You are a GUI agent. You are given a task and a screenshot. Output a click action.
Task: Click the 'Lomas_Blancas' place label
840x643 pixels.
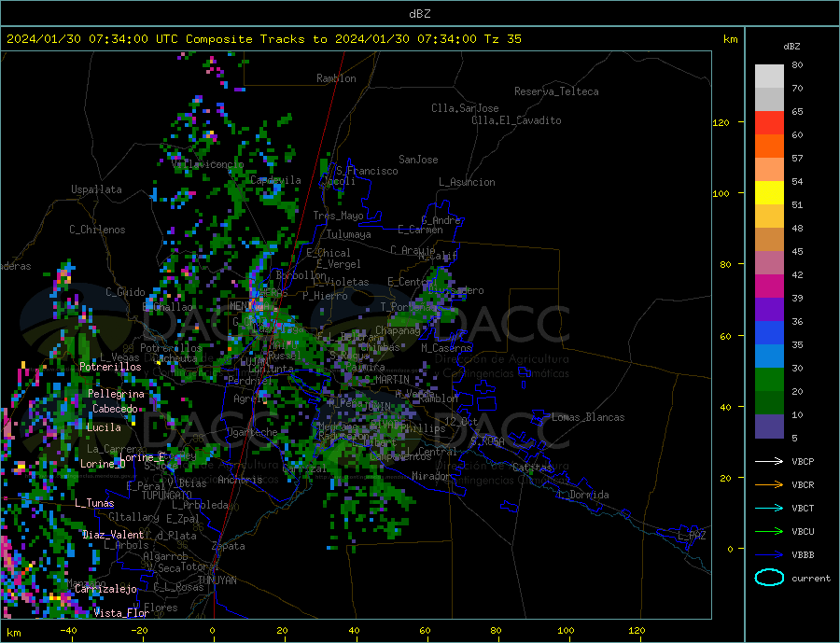pyautogui.click(x=588, y=417)
